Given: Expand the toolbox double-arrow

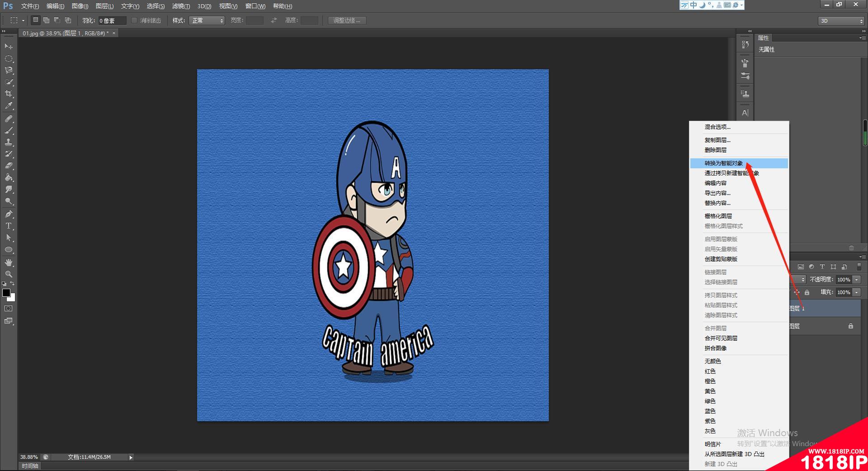Looking at the screenshot, I should (4, 32).
